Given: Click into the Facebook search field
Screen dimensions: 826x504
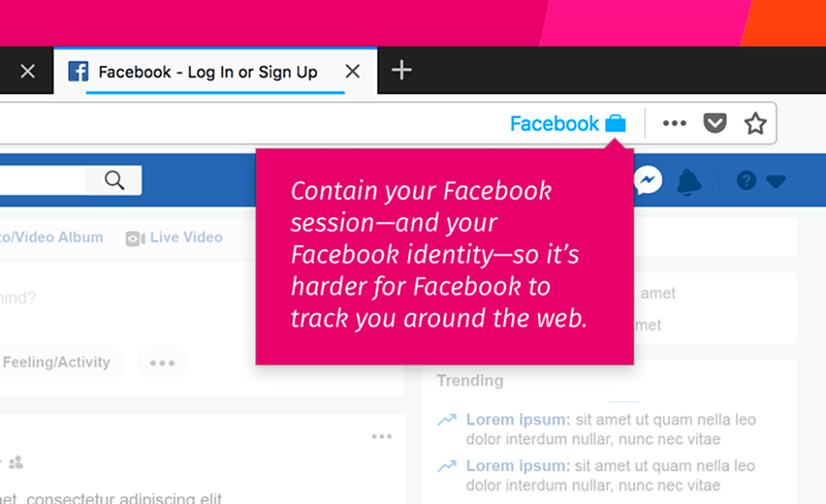Looking at the screenshot, I should pyautogui.click(x=44, y=180).
